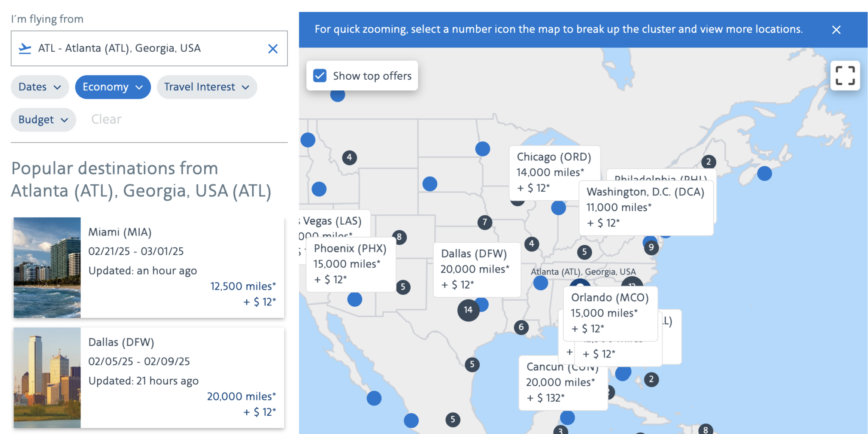Viewport: 868px width, 434px height.
Task: Open the Economy cabin selector
Action: tap(112, 87)
